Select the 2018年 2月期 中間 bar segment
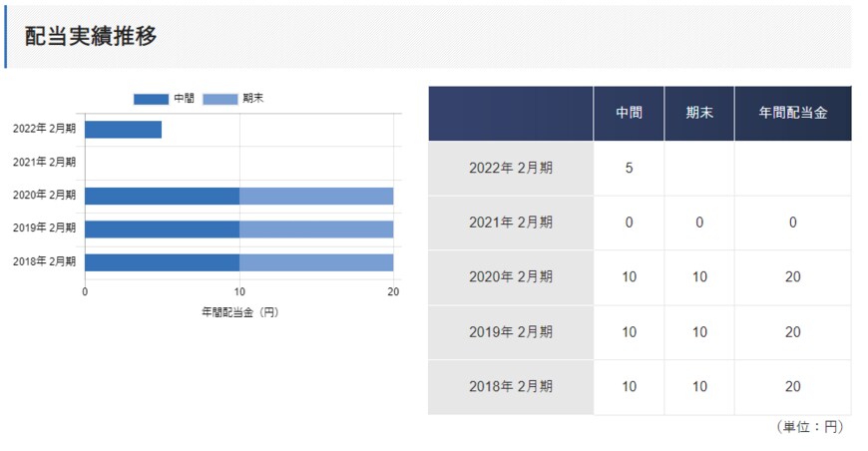 click(162, 261)
